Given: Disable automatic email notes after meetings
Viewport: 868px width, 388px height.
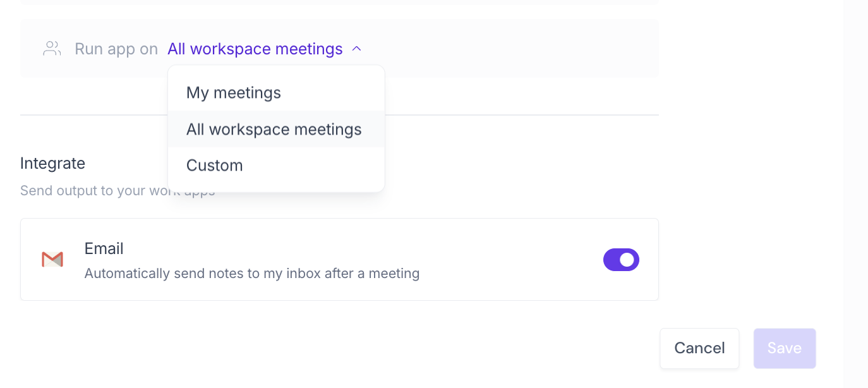Looking at the screenshot, I should [x=621, y=259].
